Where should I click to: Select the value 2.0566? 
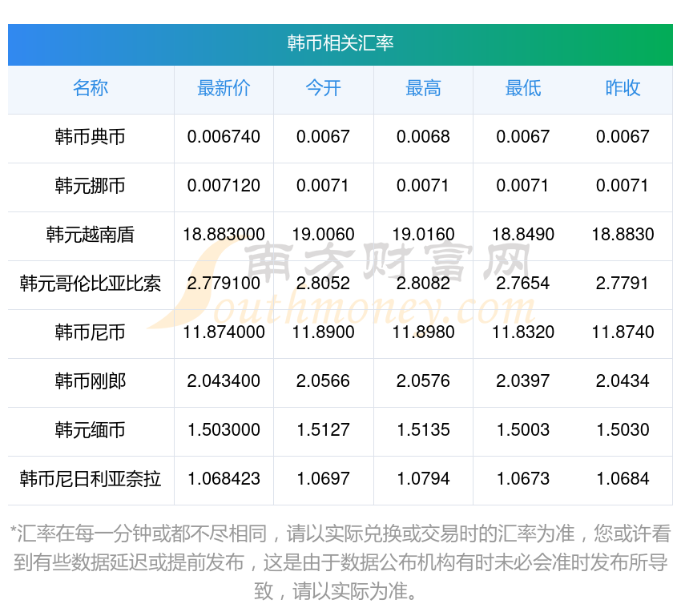point(323,381)
